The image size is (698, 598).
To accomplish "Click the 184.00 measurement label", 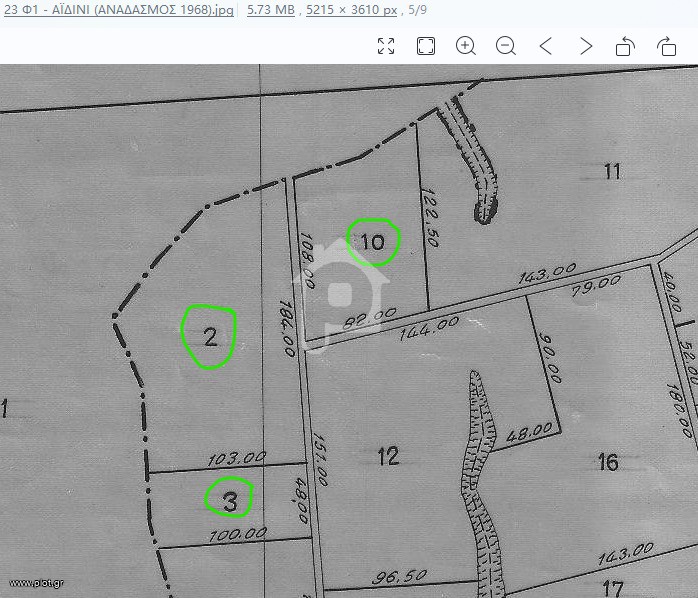I will coord(287,328).
